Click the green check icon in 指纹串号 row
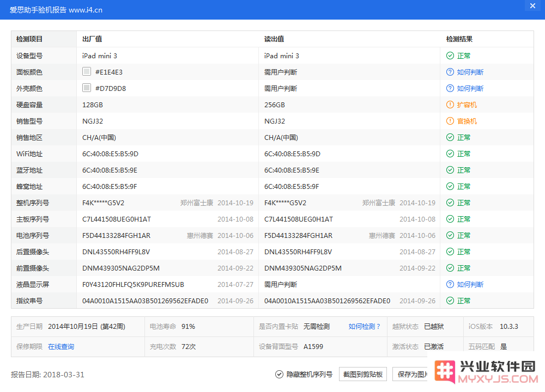Screen dimensions: 545x392 (450, 301)
